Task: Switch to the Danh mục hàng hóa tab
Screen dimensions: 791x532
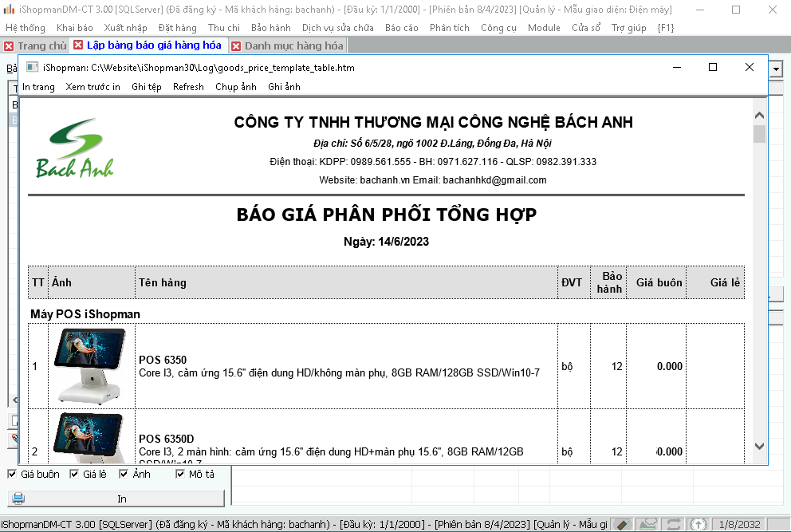Action: click(x=294, y=46)
